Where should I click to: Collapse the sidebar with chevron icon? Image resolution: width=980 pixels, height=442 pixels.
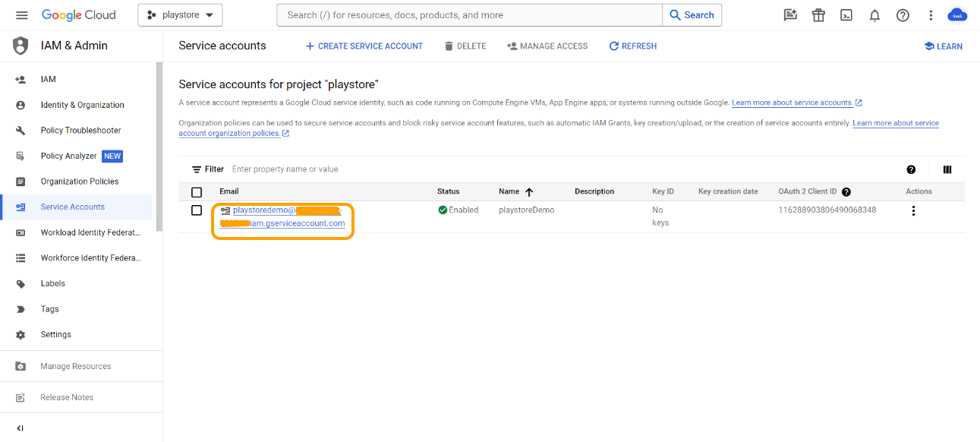[x=20, y=428]
